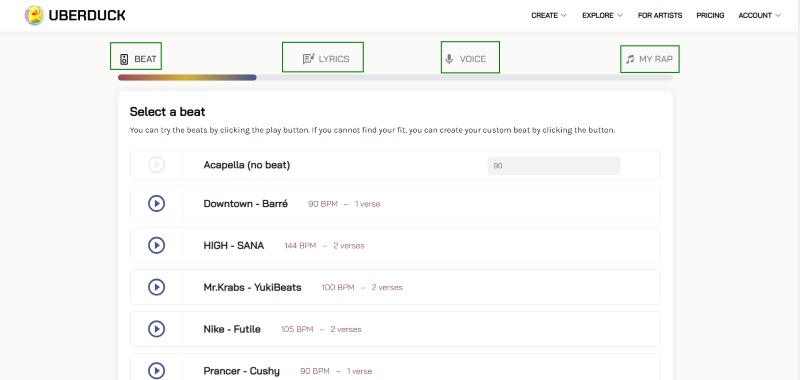Select the Nike - Futile beat title
This screenshot has width=800, height=380.
(x=232, y=329)
